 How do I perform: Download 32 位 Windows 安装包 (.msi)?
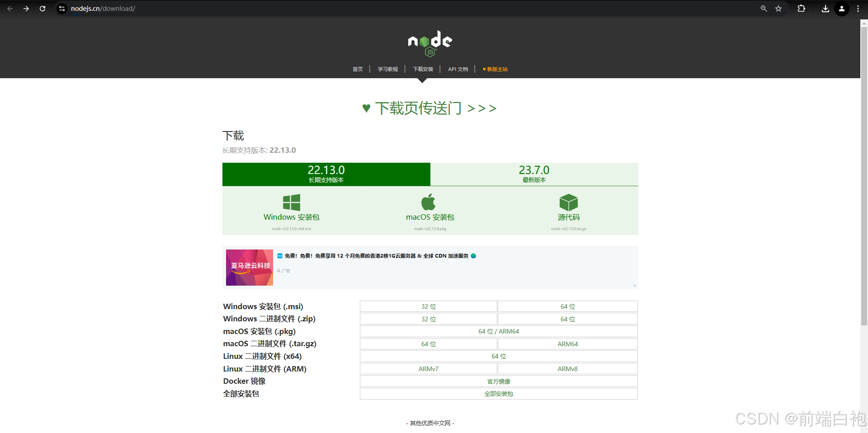(x=429, y=306)
